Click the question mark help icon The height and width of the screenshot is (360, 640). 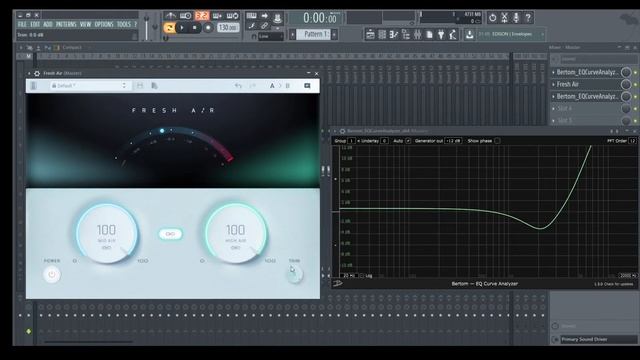click(x=528, y=18)
